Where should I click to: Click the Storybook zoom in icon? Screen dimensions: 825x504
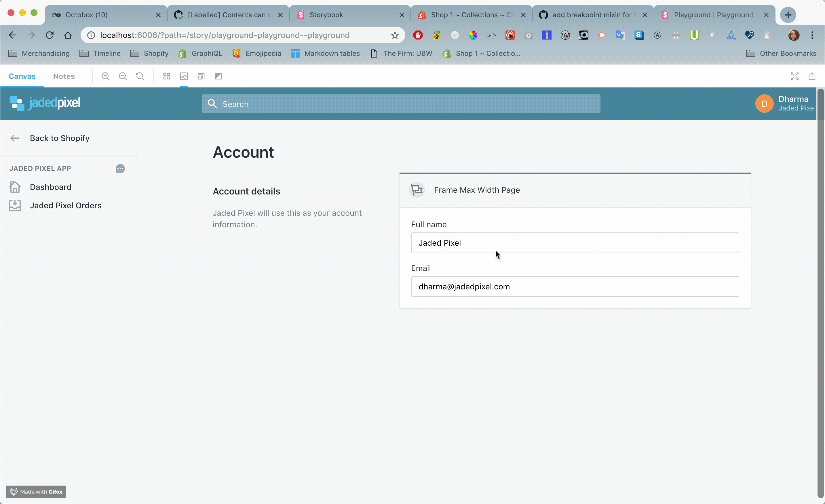(x=105, y=76)
